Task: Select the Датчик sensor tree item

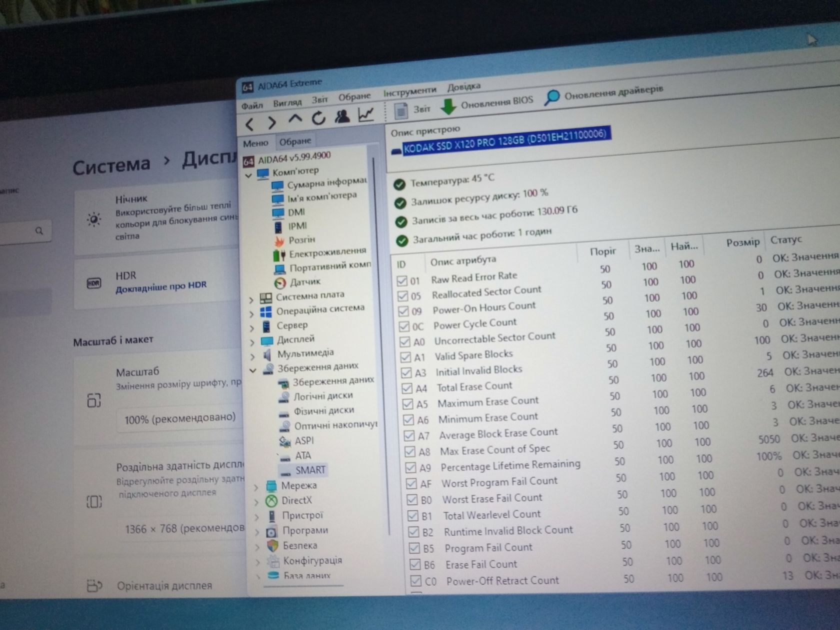Action: pyautogui.click(x=298, y=282)
